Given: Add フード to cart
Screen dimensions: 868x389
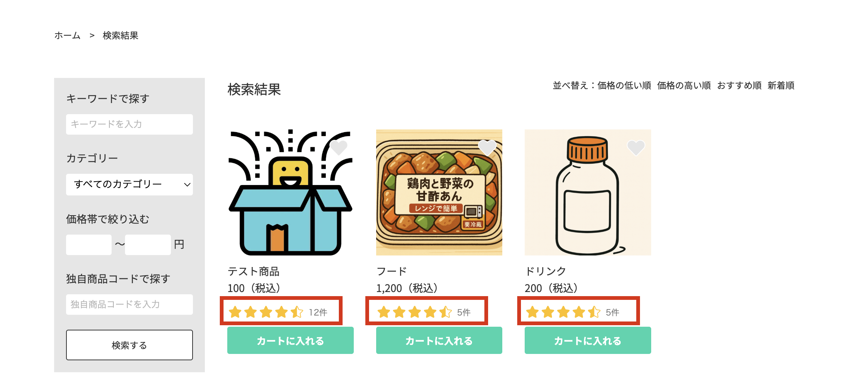Looking at the screenshot, I should [439, 341].
